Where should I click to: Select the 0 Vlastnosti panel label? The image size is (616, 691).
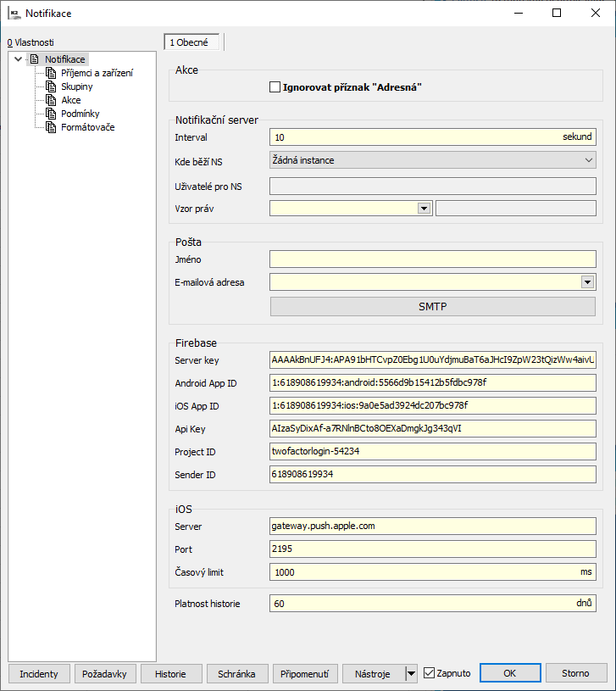coord(31,42)
